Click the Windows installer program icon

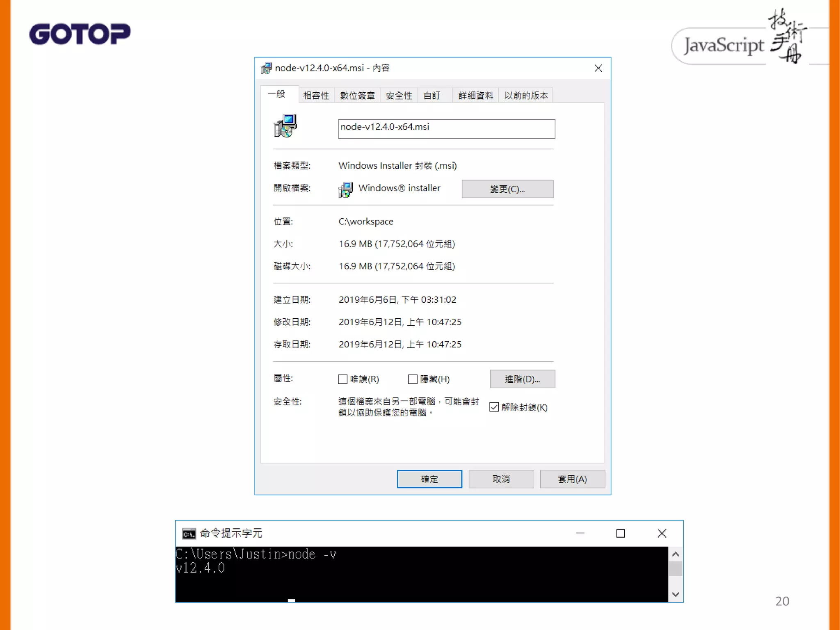click(345, 189)
